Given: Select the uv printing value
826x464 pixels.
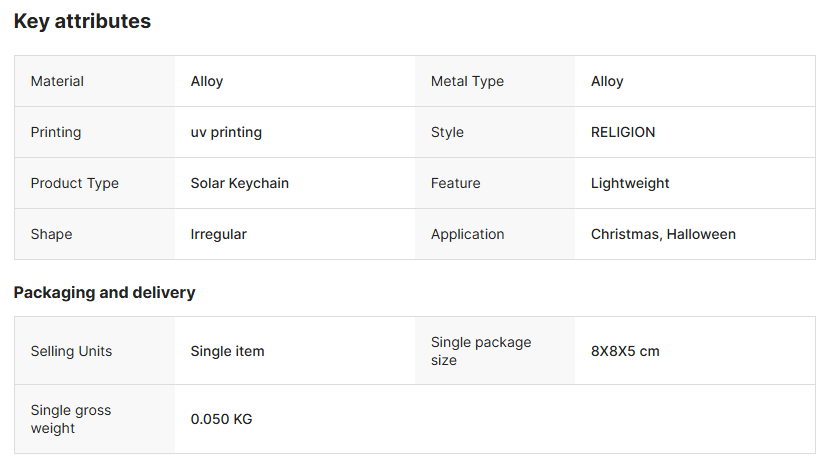Looking at the screenshot, I should (x=226, y=132).
